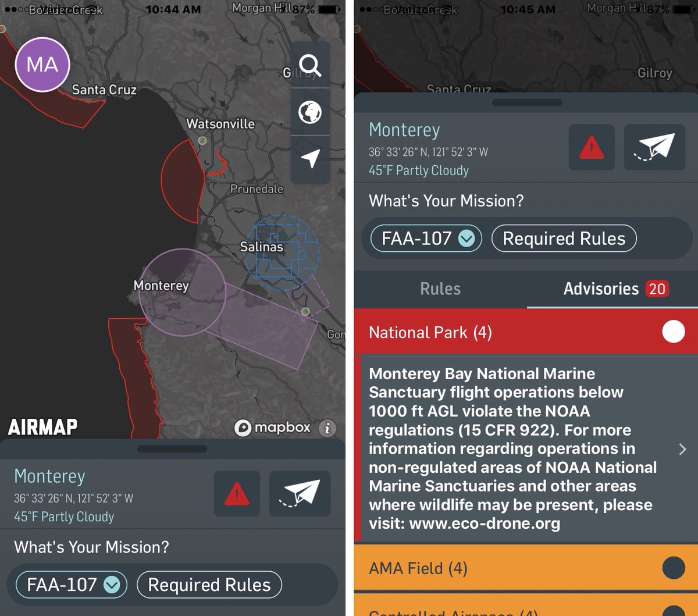Open the Mapbox logo attribution

(272, 428)
